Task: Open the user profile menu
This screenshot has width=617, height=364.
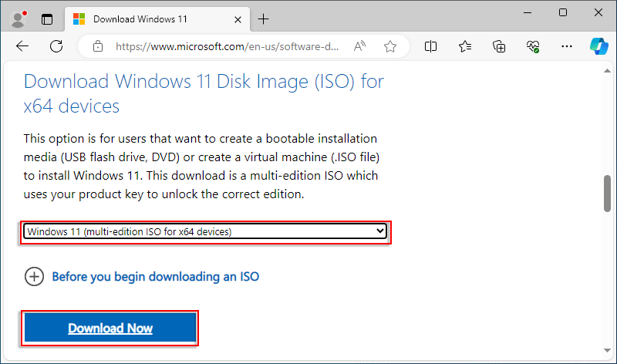Action: [19, 19]
